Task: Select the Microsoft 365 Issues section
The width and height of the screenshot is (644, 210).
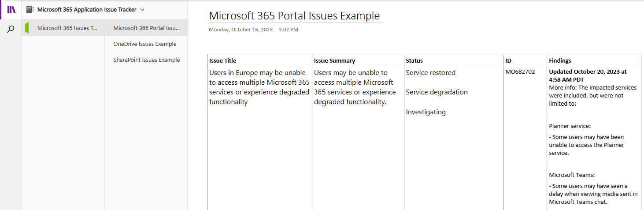Action: point(63,28)
